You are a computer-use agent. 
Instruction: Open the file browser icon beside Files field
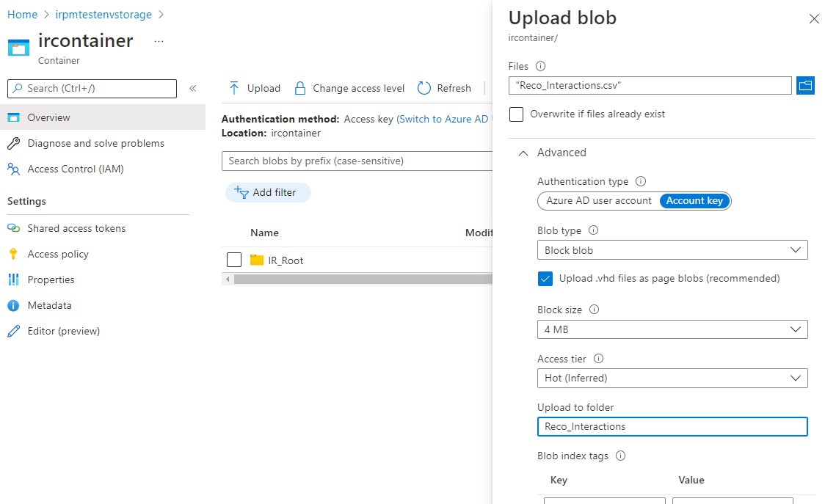pyautogui.click(x=805, y=85)
